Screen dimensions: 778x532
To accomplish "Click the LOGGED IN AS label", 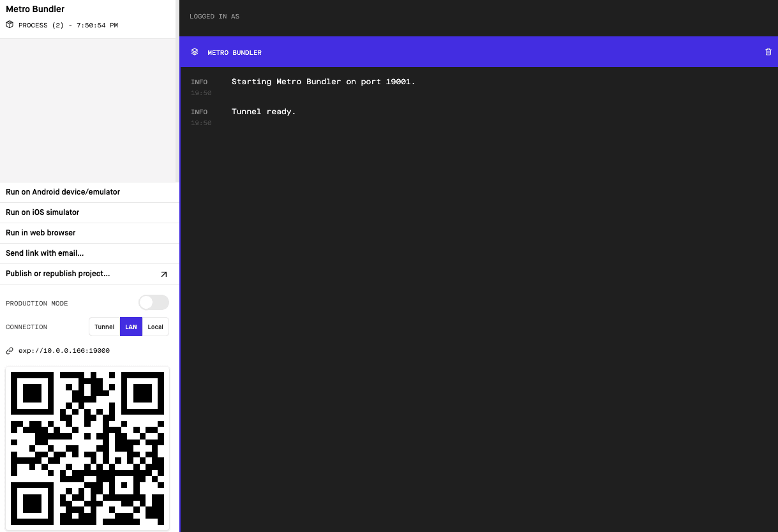I will point(214,17).
